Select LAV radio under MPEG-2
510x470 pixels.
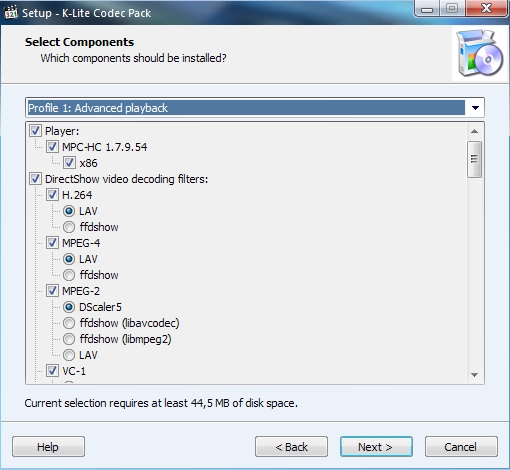tap(69, 355)
